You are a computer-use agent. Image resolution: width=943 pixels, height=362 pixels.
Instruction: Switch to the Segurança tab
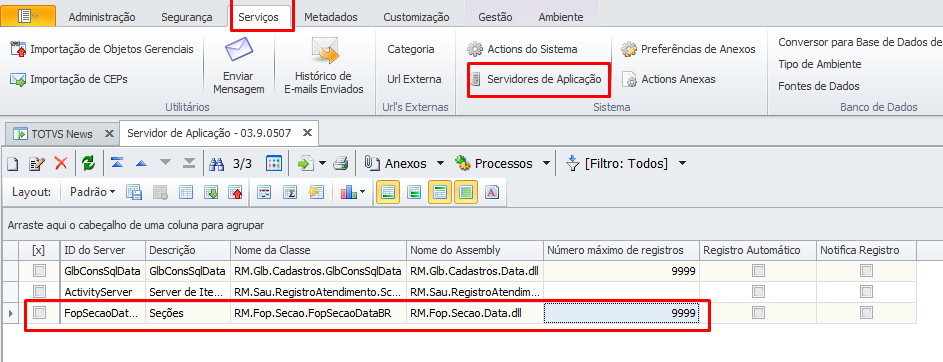pos(186,17)
